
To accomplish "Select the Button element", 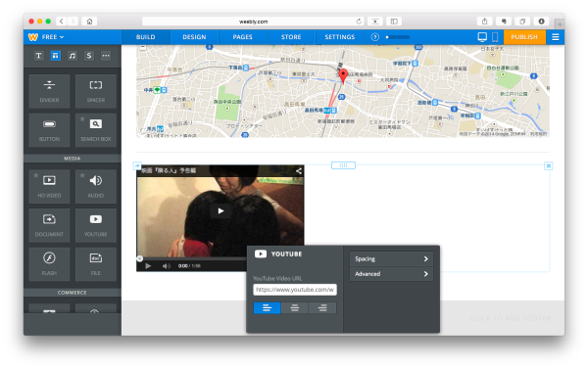I will coord(49,130).
